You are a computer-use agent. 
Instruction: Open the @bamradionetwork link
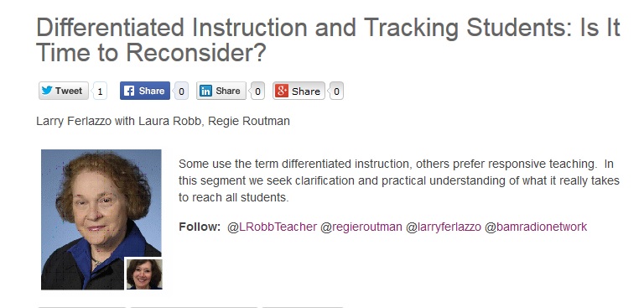coord(536,227)
